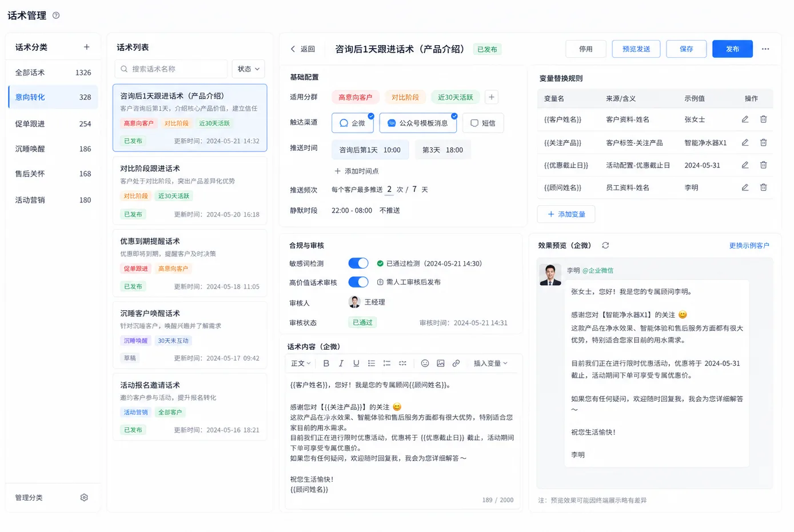
Task: Open the emoji picker
Action: [425, 363]
